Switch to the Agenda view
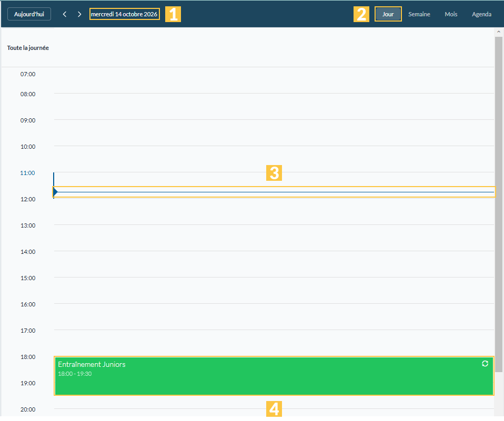 click(x=481, y=14)
